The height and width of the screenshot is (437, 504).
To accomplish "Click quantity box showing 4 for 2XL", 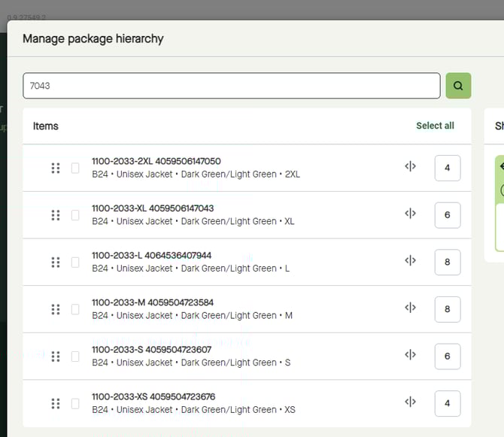I will point(447,168).
